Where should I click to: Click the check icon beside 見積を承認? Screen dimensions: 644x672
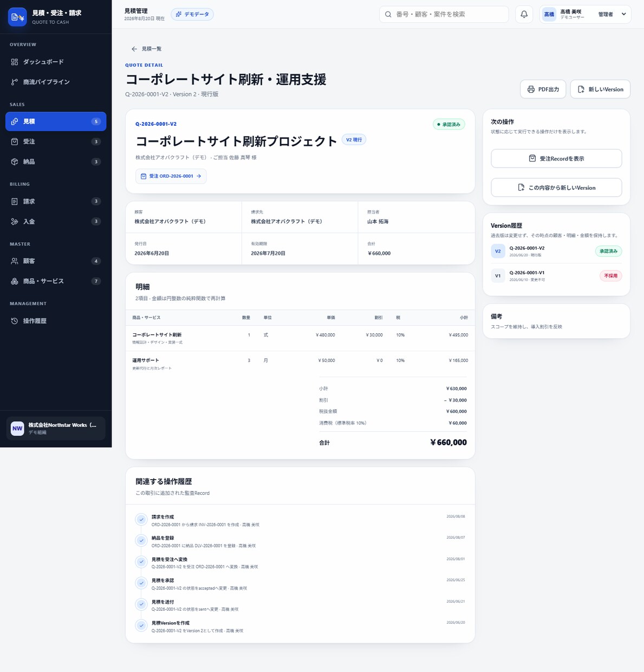point(141,583)
